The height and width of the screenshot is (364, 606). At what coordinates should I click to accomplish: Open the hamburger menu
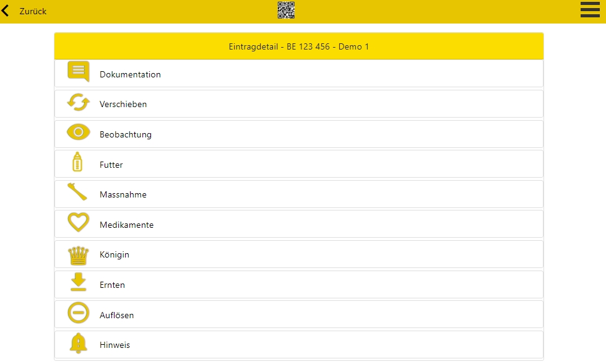click(x=590, y=10)
